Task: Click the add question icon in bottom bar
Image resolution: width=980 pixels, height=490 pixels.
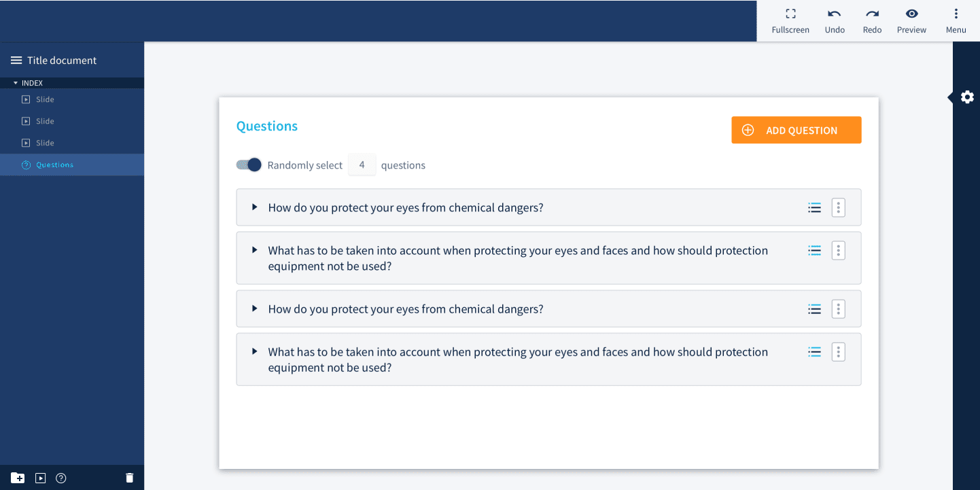Action: coord(61,478)
